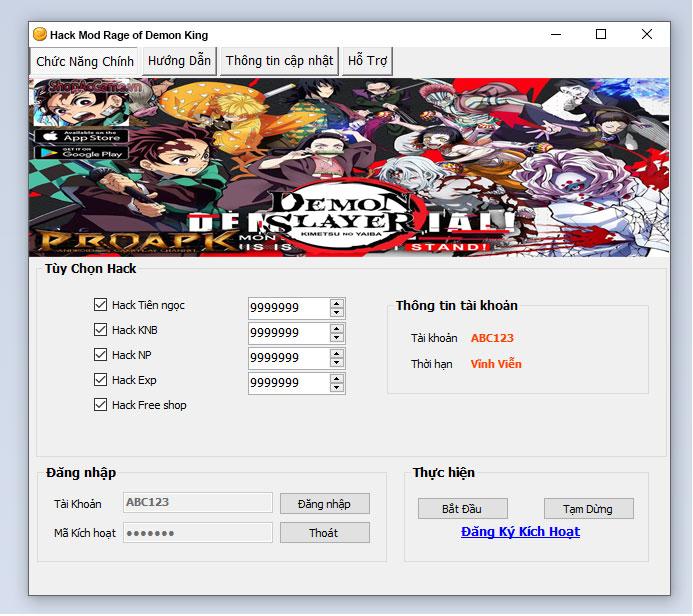This screenshot has width=693, height=616.
Task: Click the Thoát button
Action: (x=325, y=533)
